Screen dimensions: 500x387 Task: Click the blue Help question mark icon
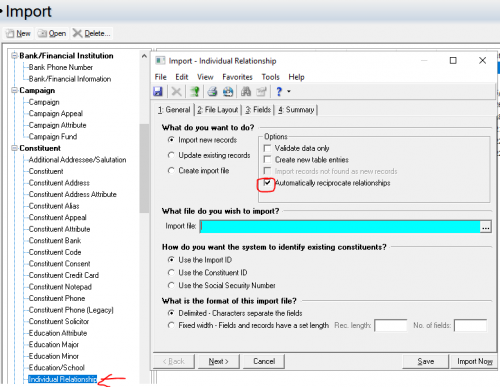click(x=279, y=91)
